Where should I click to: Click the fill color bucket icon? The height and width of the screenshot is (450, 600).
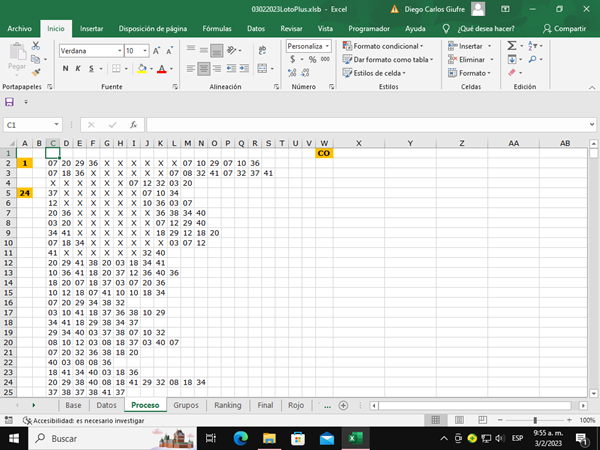coord(141,69)
